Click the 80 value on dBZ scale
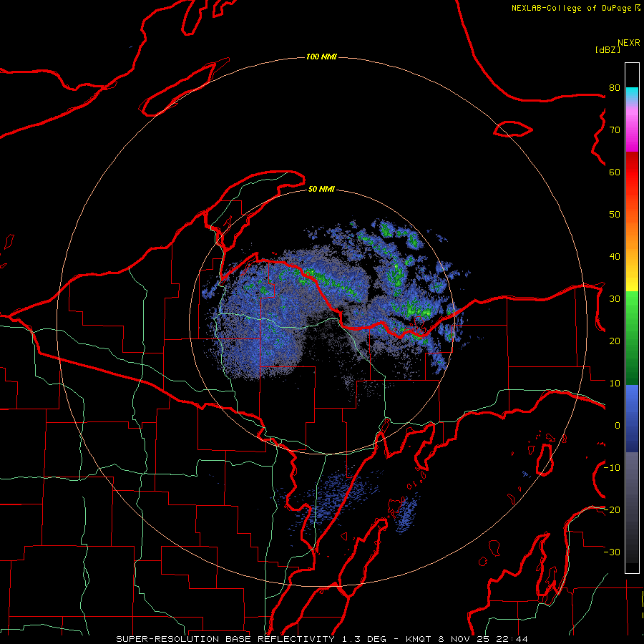The image size is (644, 644). coord(615,87)
